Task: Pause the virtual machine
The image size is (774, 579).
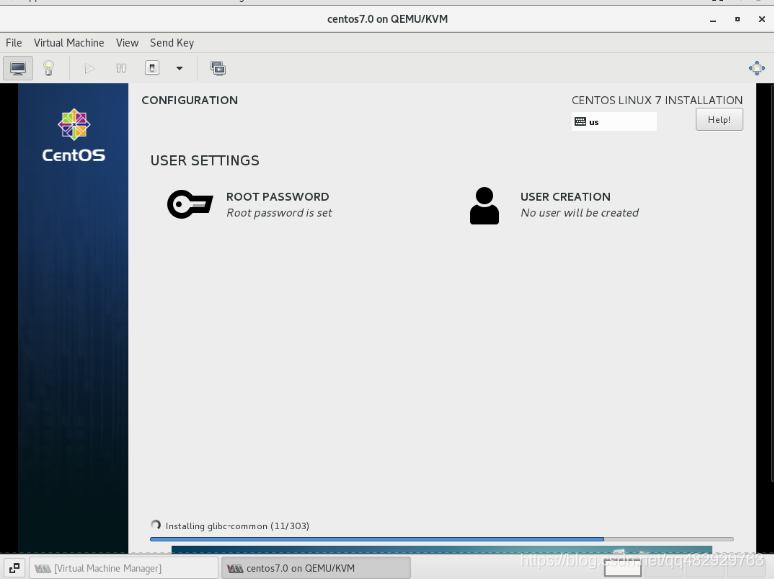Action: coord(121,68)
